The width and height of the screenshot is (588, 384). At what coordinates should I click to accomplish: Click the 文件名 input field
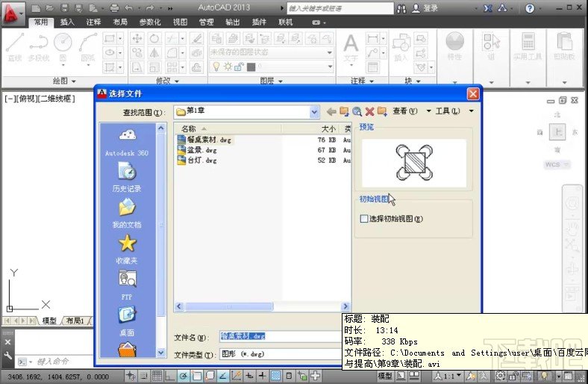pos(281,336)
